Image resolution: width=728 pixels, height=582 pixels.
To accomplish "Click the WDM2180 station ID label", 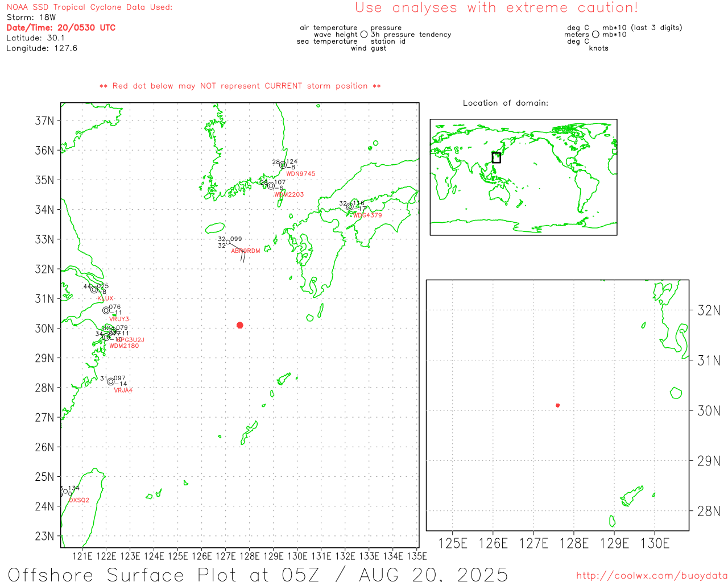I will pos(124,346).
